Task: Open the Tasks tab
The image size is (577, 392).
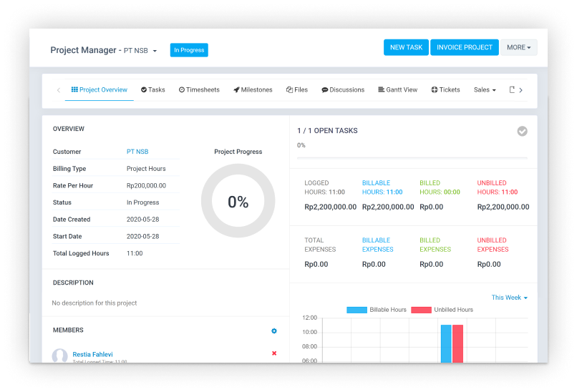Action: [153, 89]
